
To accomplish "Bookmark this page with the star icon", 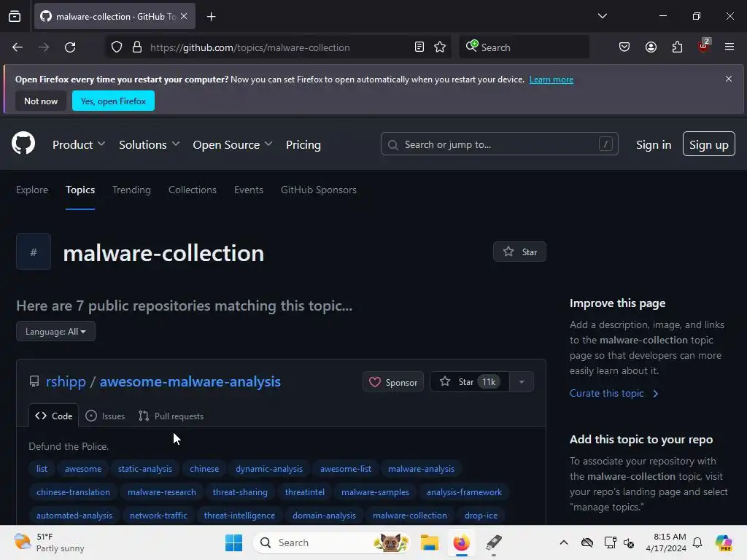I will pyautogui.click(x=440, y=47).
